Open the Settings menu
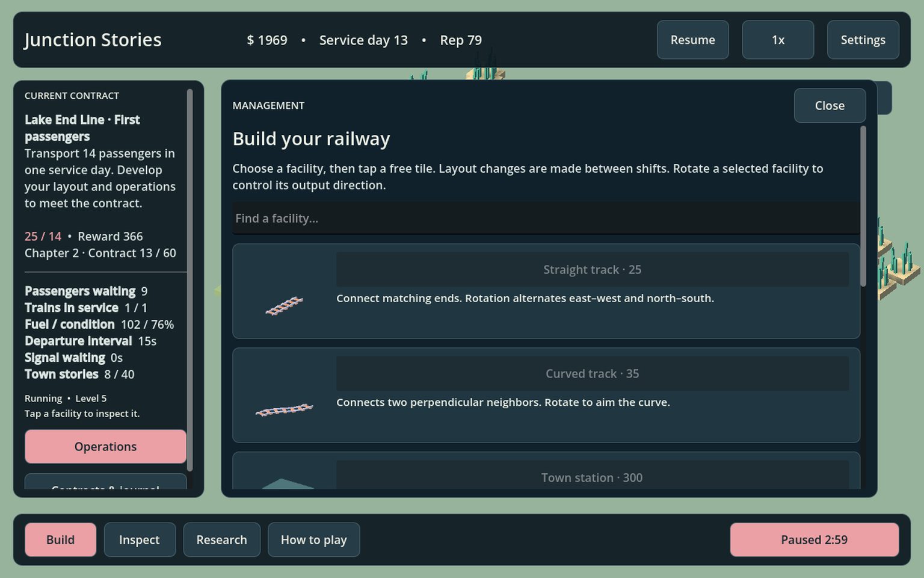 click(x=863, y=40)
